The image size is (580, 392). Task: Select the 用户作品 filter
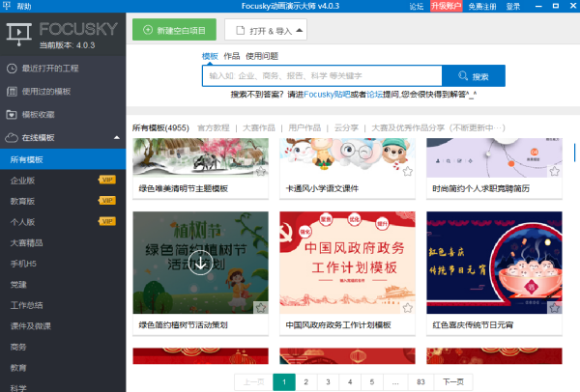(304, 127)
